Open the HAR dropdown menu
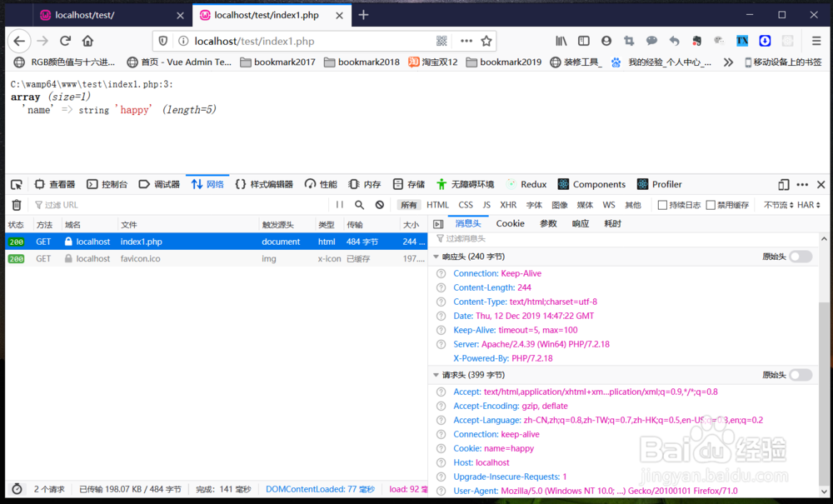The width and height of the screenshot is (833, 504). tap(809, 205)
